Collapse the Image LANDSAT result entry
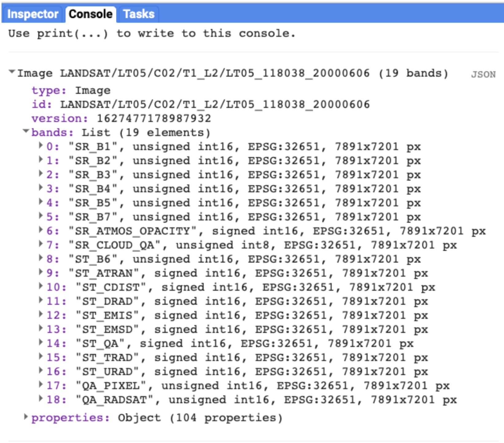 [12, 72]
